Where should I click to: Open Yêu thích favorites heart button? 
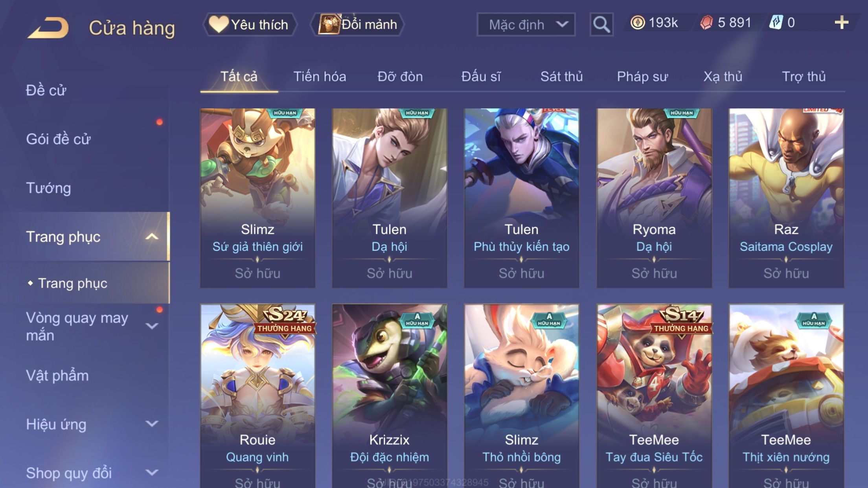[249, 24]
